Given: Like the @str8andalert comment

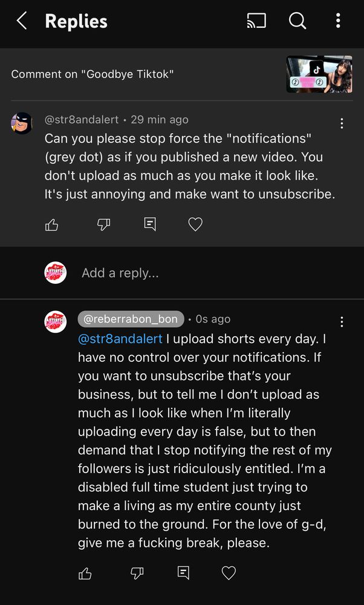Looking at the screenshot, I should coord(52,225).
